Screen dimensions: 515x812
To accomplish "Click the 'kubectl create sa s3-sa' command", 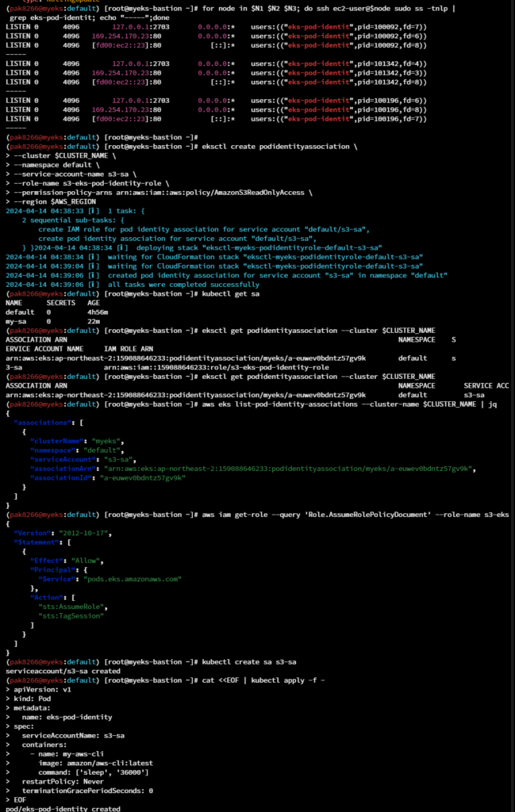I will (249, 662).
